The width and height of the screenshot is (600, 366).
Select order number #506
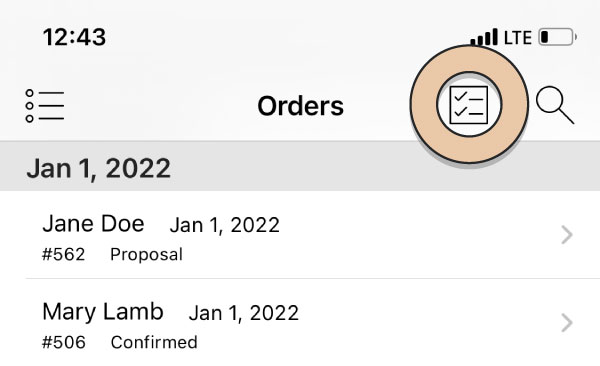(x=64, y=342)
